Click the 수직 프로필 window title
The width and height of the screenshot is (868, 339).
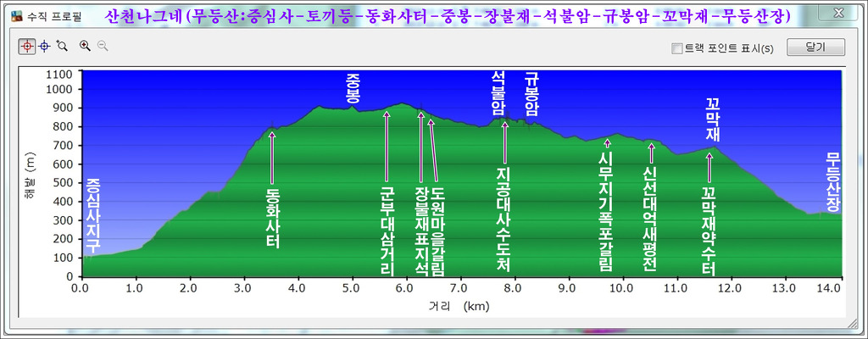click(54, 17)
